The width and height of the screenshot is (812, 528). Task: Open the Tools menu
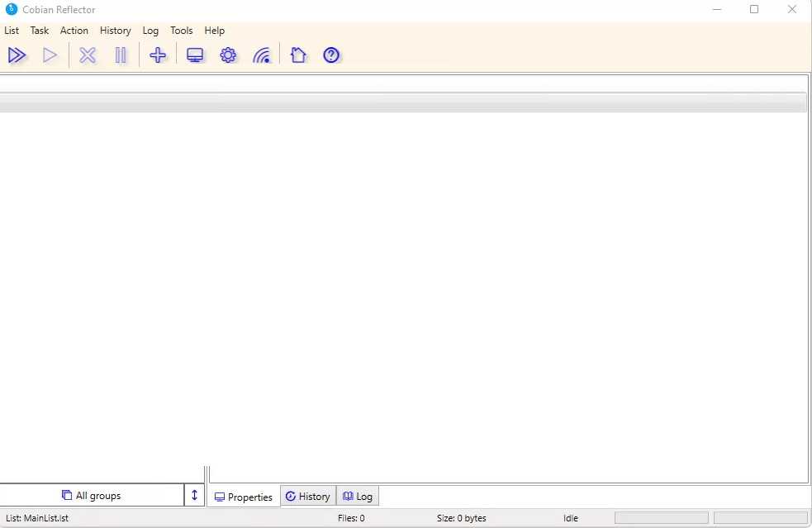coord(182,31)
